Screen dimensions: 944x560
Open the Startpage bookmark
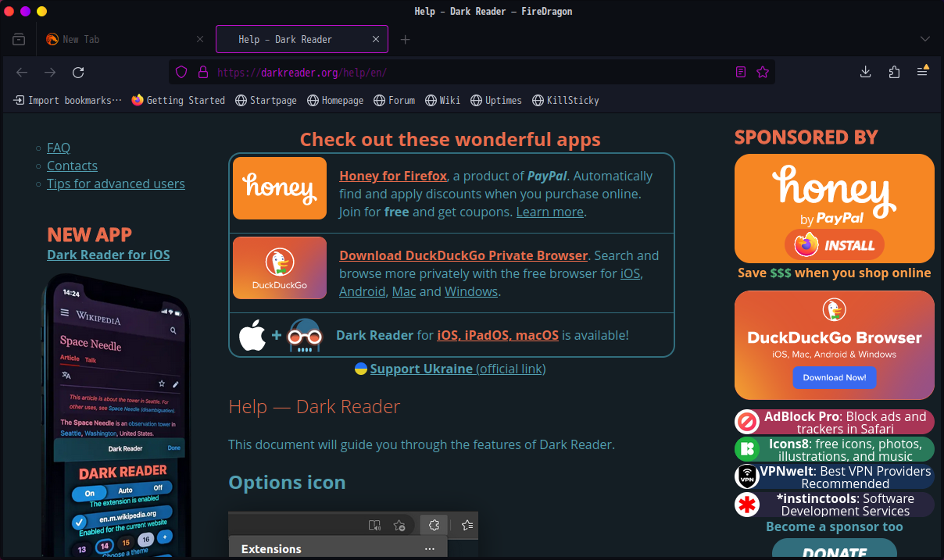[266, 100]
